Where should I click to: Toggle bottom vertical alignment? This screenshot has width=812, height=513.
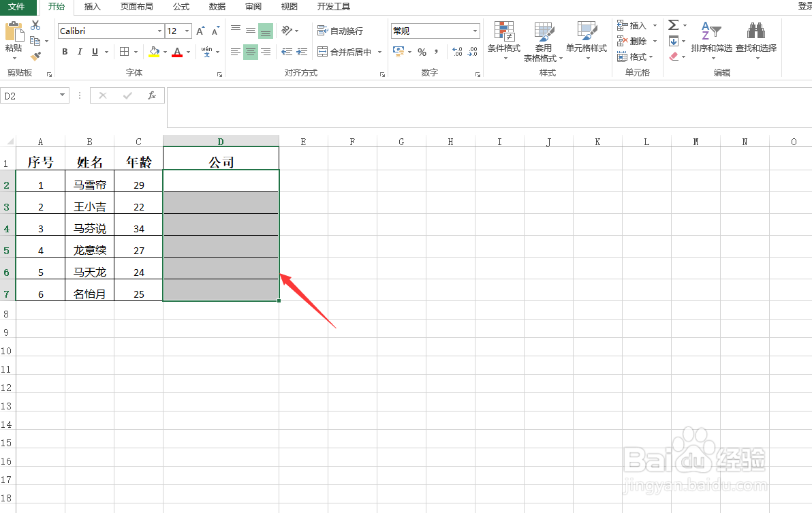pos(266,31)
